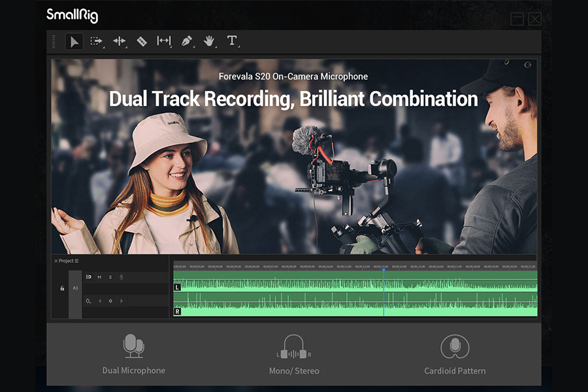Click the left channel waveform clip
Viewport: 588px width, 392px height.
(x=355, y=282)
